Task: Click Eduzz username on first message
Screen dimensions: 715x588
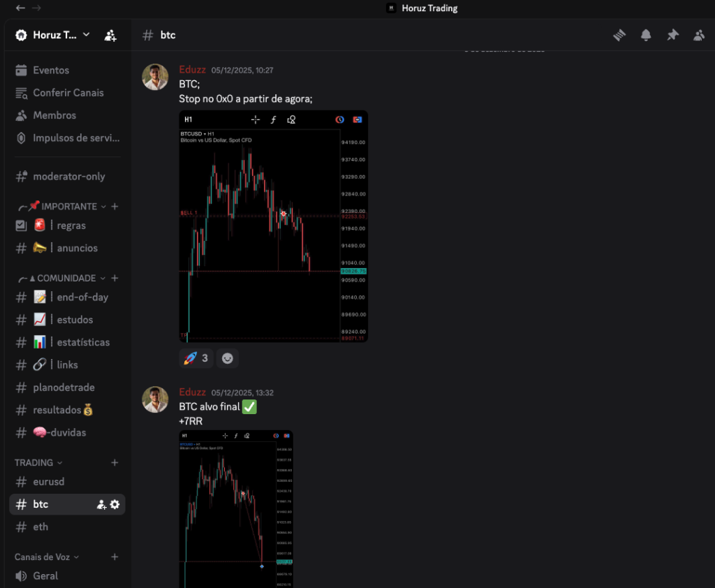Action: [x=193, y=69]
